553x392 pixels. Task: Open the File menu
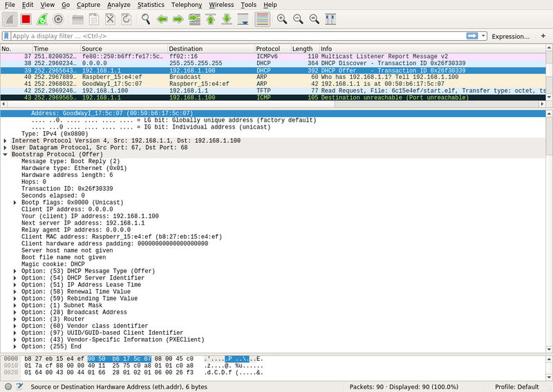point(10,5)
